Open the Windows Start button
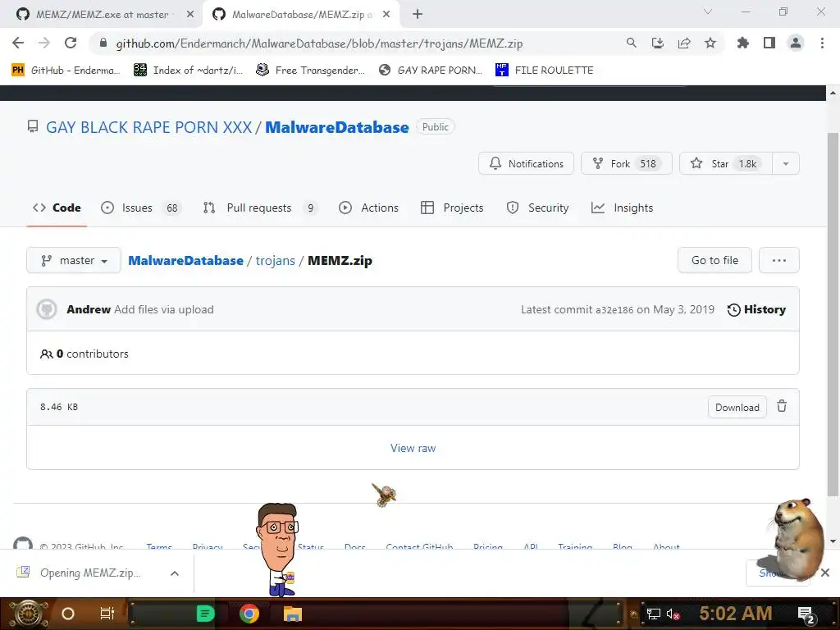 pos(28,614)
